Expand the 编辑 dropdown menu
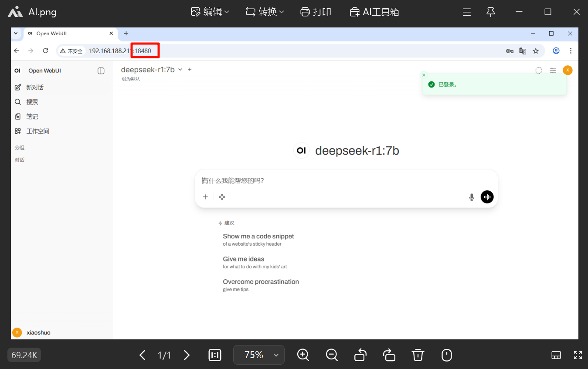The width and height of the screenshot is (588, 369). pos(210,12)
